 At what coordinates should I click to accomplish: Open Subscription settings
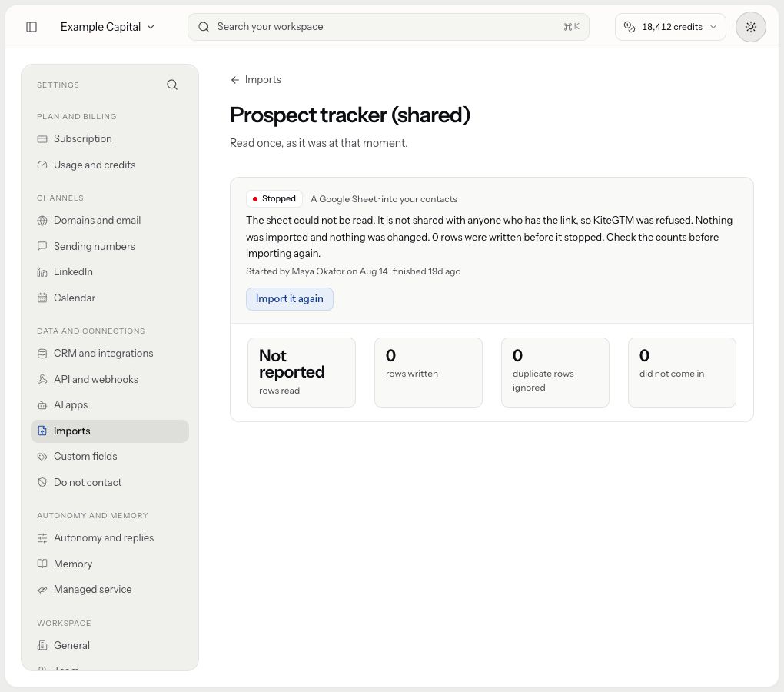[x=110, y=139]
